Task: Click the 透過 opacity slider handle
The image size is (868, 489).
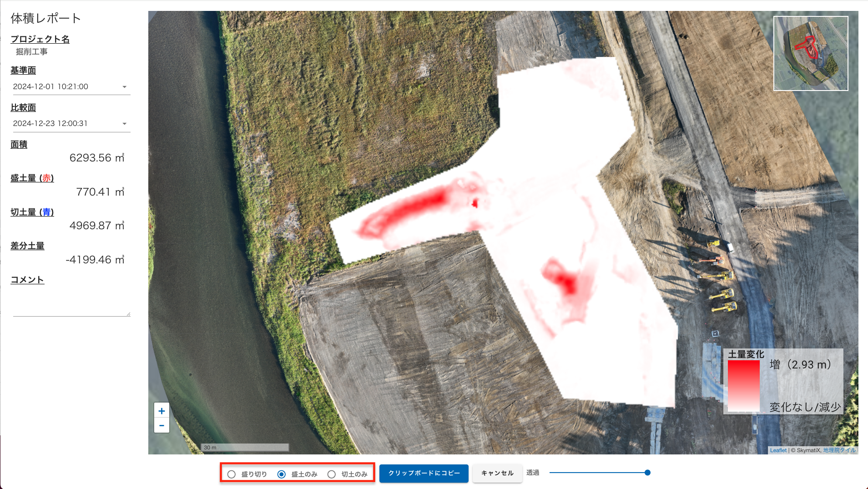Action: pyautogui.click(x=647, y=473)
